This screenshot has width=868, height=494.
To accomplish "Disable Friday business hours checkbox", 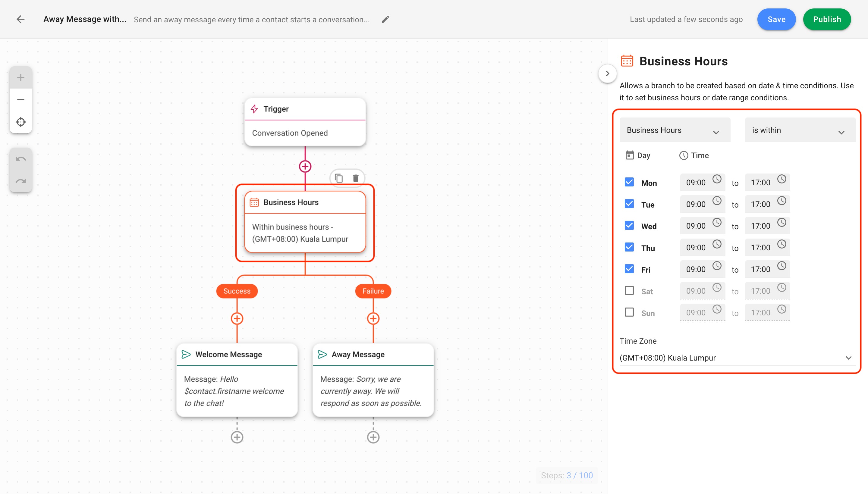I will coord(630,269).
